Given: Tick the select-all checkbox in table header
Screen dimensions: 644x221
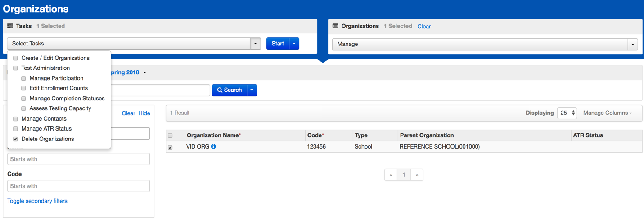Looking at the screenshot, I should pyautogui.click(x=170, y=135).
